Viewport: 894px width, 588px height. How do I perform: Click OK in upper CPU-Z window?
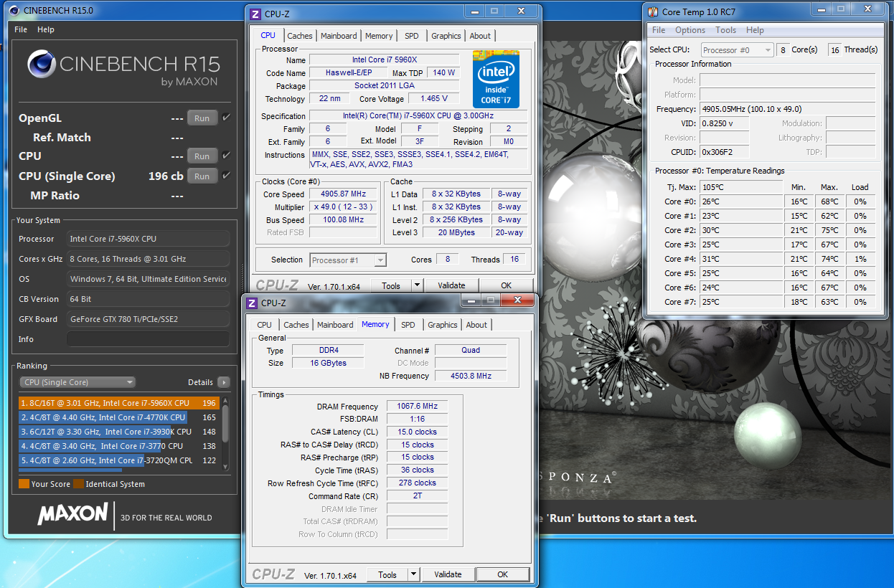[507, 285]
